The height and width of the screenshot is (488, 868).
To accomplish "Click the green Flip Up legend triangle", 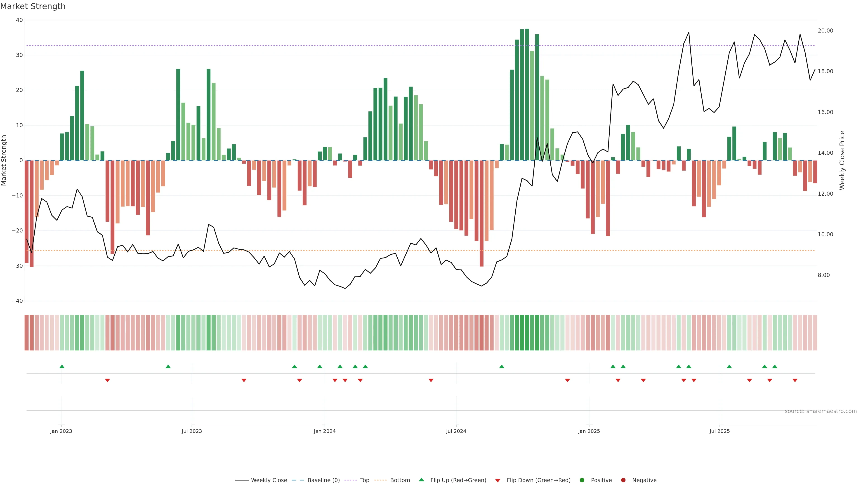I will click(x=421, y=480).
